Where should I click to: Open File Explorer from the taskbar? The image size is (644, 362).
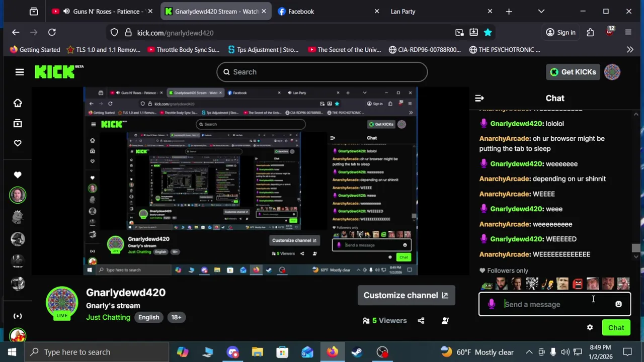point(257,352)
